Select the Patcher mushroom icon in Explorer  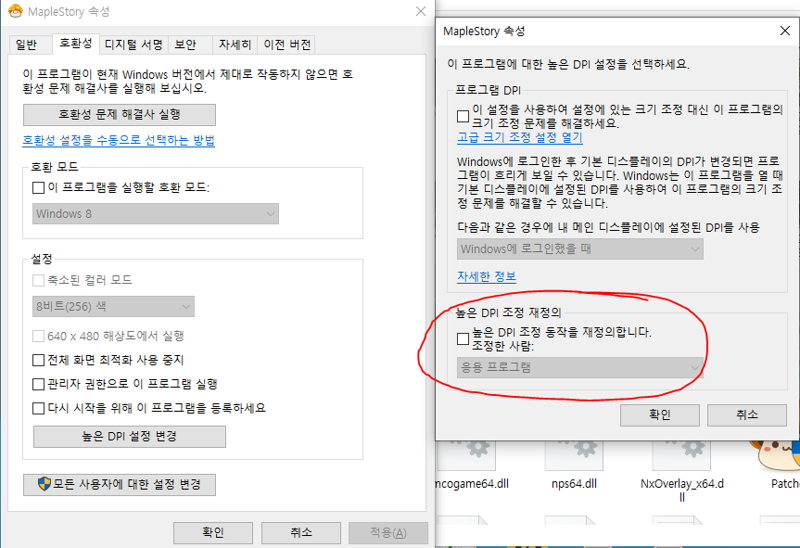(x=774, y=454)
